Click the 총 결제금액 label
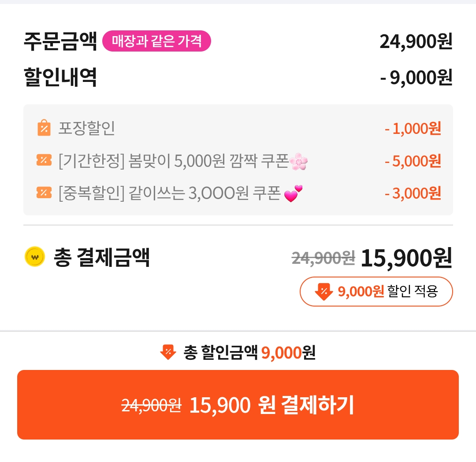Screen dimensions: 476x462 (102, 258)
